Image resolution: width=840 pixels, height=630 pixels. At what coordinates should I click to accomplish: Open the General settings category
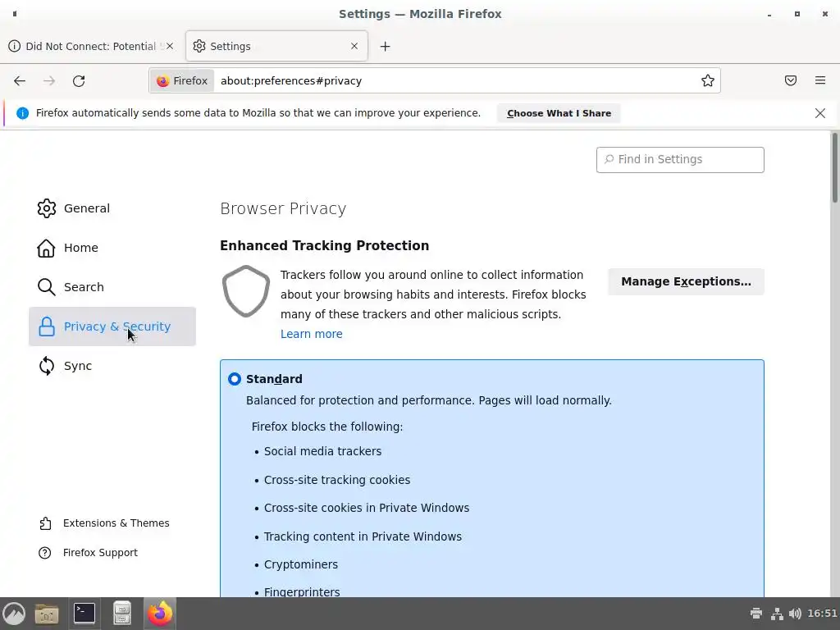coord(112,208)
